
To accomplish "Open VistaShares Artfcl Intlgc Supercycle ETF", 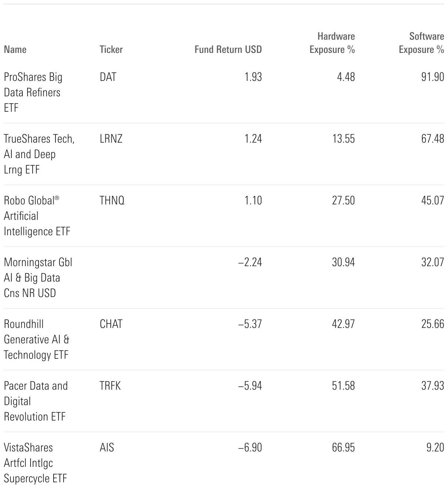I will coord(35,463).
